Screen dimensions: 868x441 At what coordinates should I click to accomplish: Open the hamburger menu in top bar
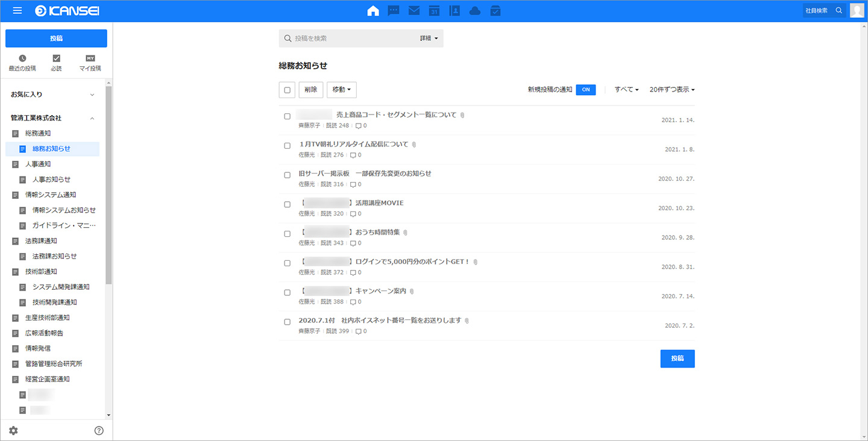click(17, 11)
